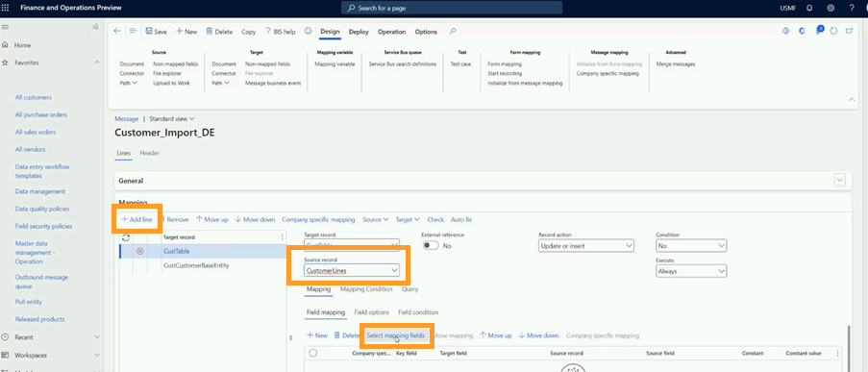Screen dimensions: 868x372
Task: Click Check in mapping toolbar
Action: pyautogui.click(x=435, y=220)
